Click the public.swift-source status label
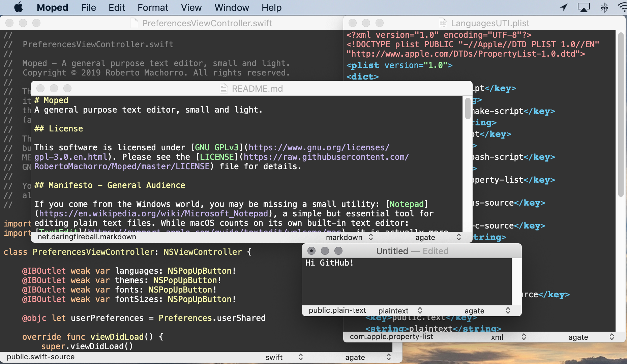Viewport: 627px width, 364px height. point(41,357)
